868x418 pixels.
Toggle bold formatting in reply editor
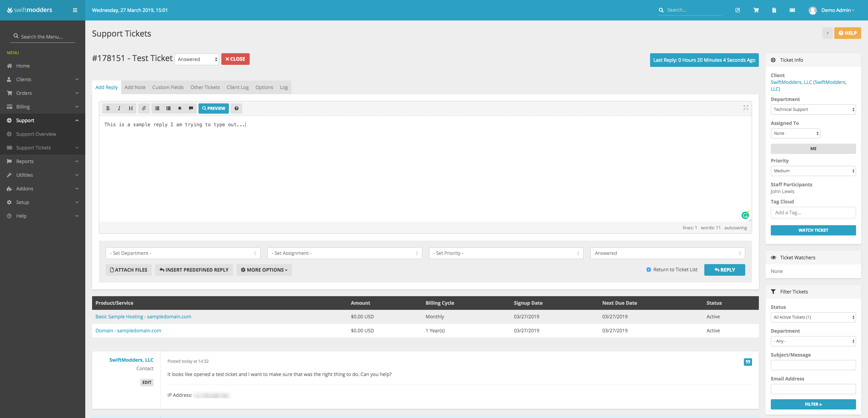(x=108, y=108)
